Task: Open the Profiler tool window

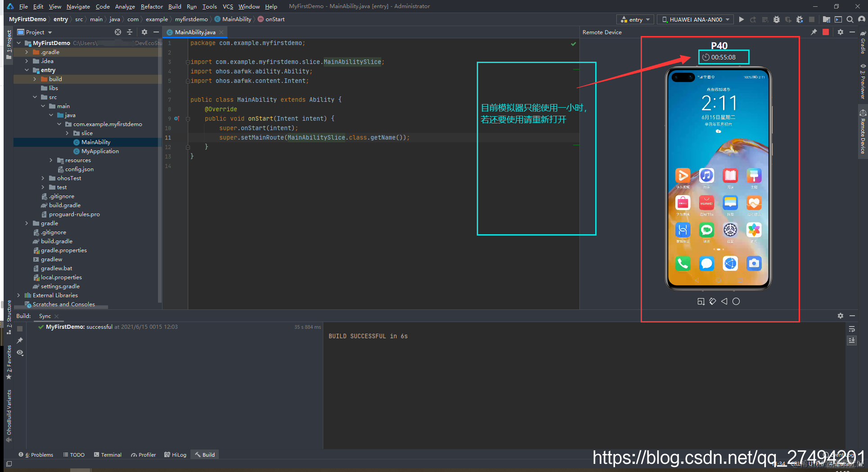Action: pos(143,455)
